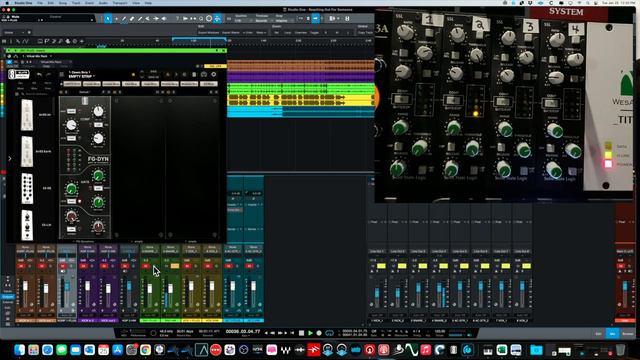The image size is (640, 360).
Task: Select the third module thumbnail with dots
Action: point(27,188)
